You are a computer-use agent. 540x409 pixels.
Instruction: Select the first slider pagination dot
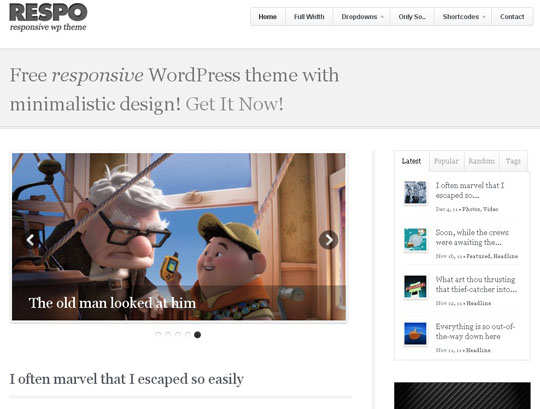158,334
